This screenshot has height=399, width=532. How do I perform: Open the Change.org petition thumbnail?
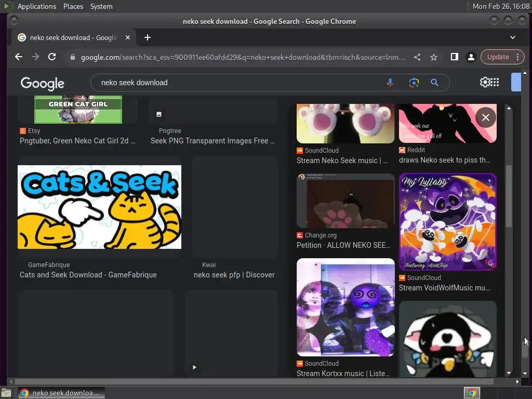(x=345, y=201)
